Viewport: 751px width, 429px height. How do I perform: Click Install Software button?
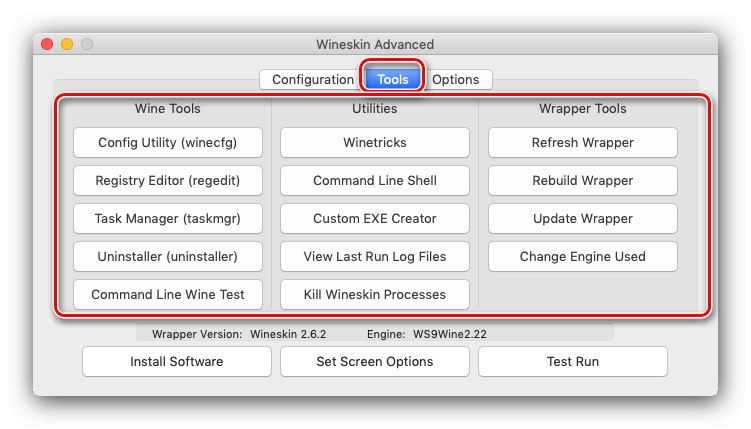point(177,361)
